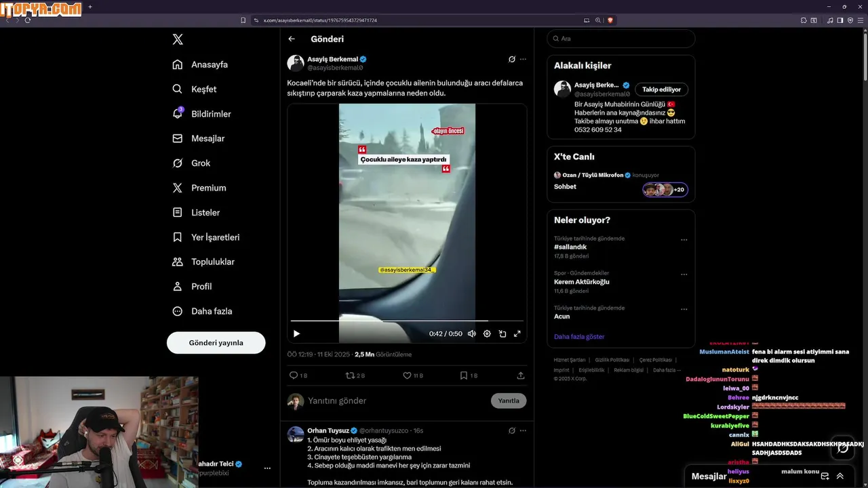
Task: Open more options for #sallandık trend
Action: pyautogui.click(x=684, y=240)
